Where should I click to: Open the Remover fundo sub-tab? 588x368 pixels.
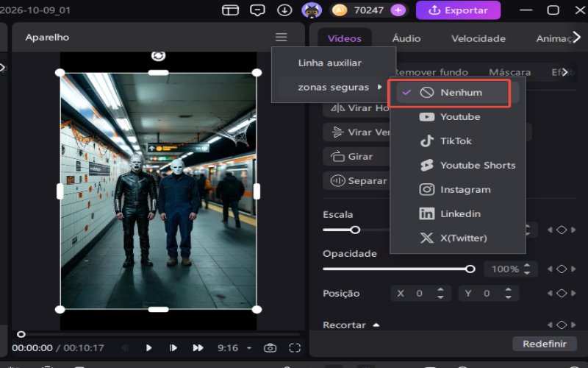pyautogui.click(x=431, y=72)
